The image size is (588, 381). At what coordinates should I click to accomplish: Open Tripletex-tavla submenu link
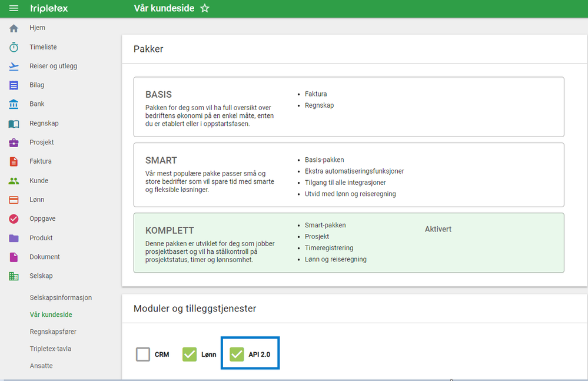pos(50,349)
